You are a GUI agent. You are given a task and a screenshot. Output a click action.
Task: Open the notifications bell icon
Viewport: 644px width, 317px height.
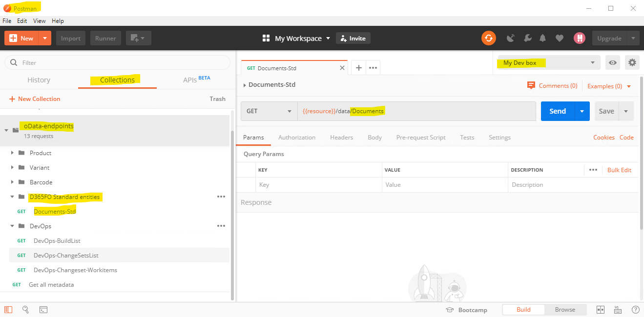[543, 38]
